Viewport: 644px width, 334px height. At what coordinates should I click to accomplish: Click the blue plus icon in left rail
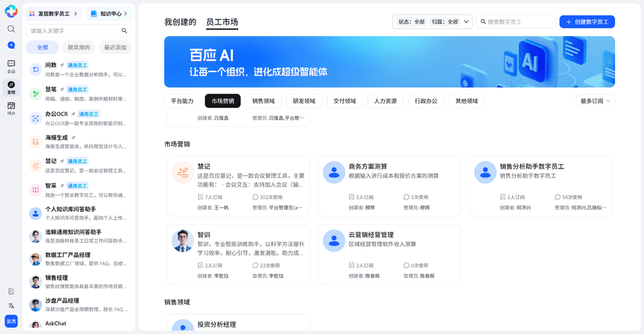[11, 45]
